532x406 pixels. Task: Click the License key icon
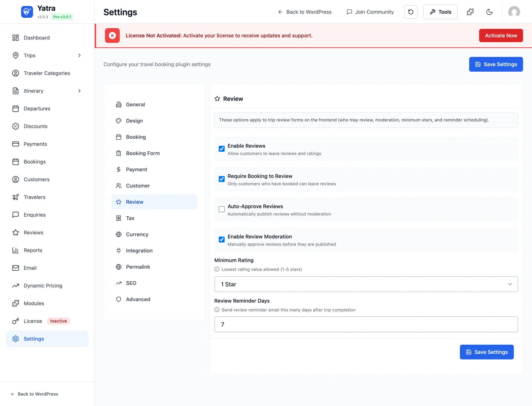coord(16,321)
